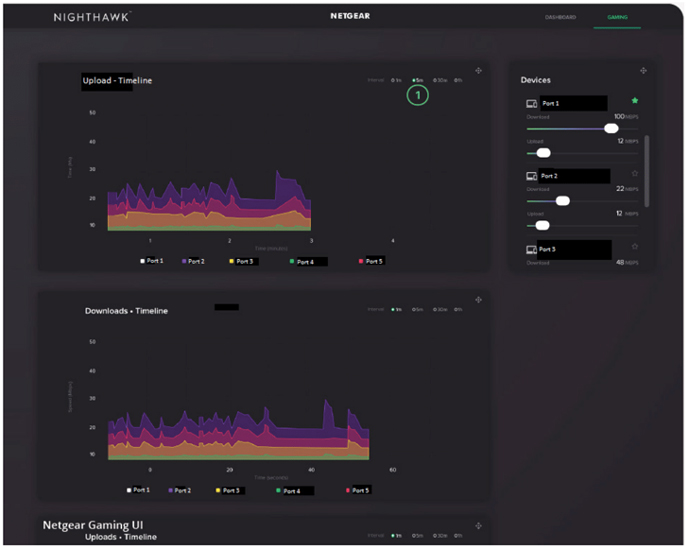This screenshot has width=689, height=550.
Task: Select 1h interval in Downloads Timeline
Action: (458, 310)
